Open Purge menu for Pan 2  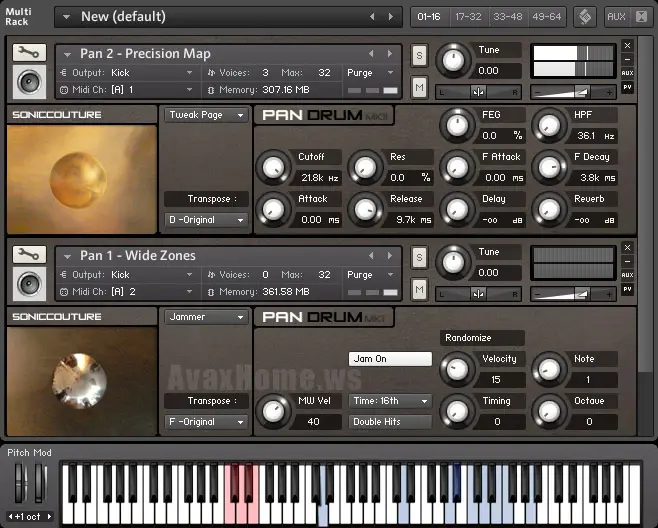[x=370, y=73]
